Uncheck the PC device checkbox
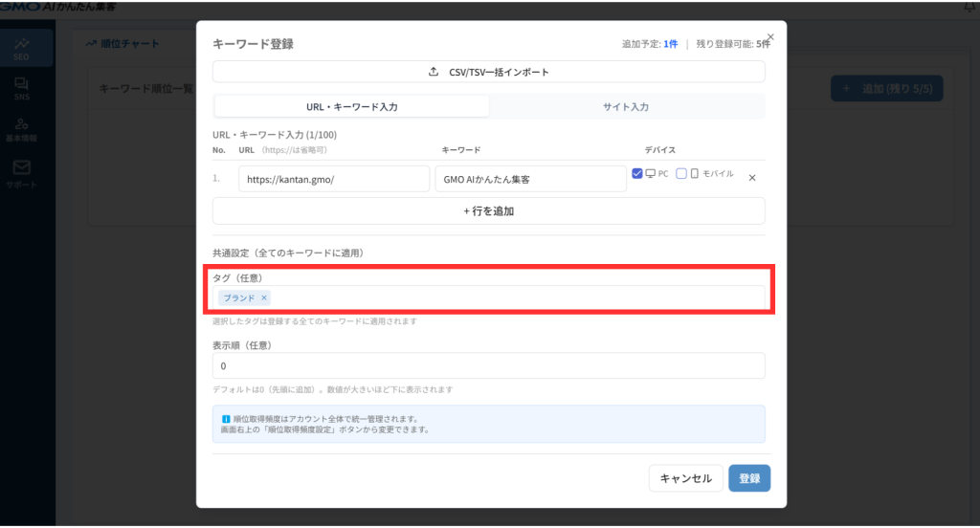The width and height of the screenshot is (980, 528). click(x=637, y=174)
